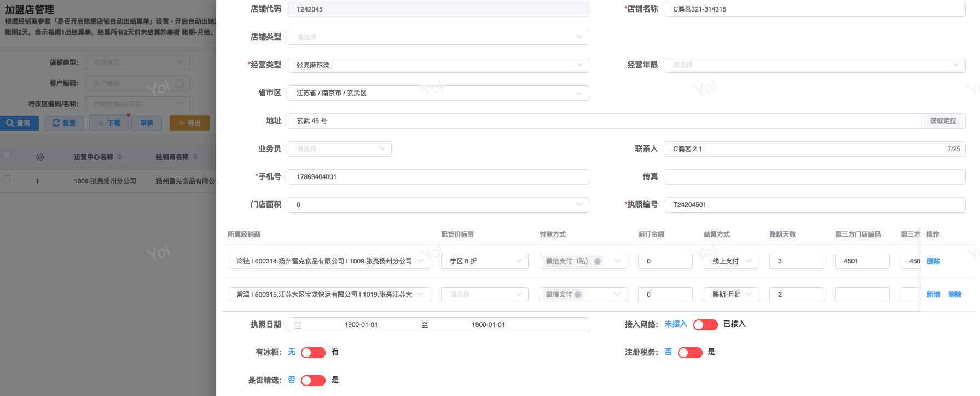This screenshot has width=980, height=396.
Task: Click 新增 to add a dealer row
Action: point(933,295)
